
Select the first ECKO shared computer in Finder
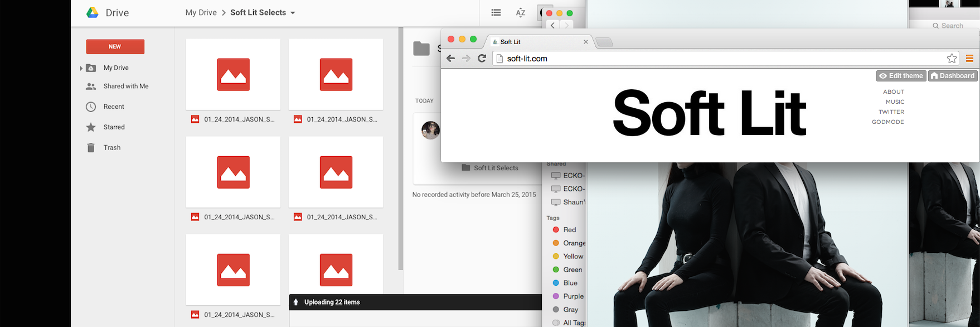click(x=568, y=175)
